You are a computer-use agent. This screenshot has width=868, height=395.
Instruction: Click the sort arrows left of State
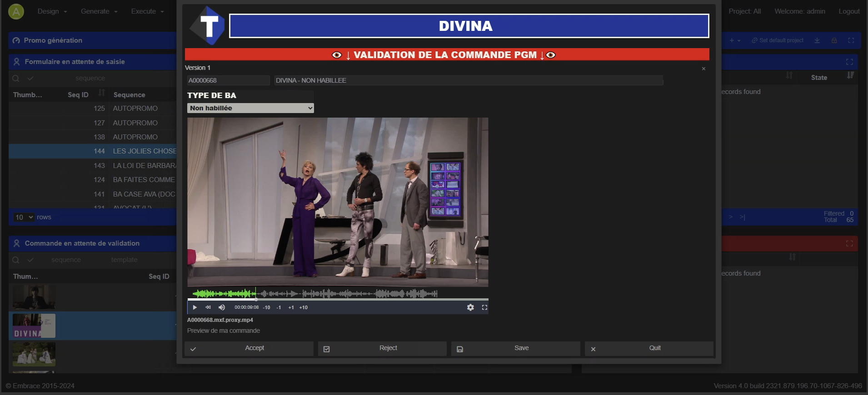click(x=789, y=75)
